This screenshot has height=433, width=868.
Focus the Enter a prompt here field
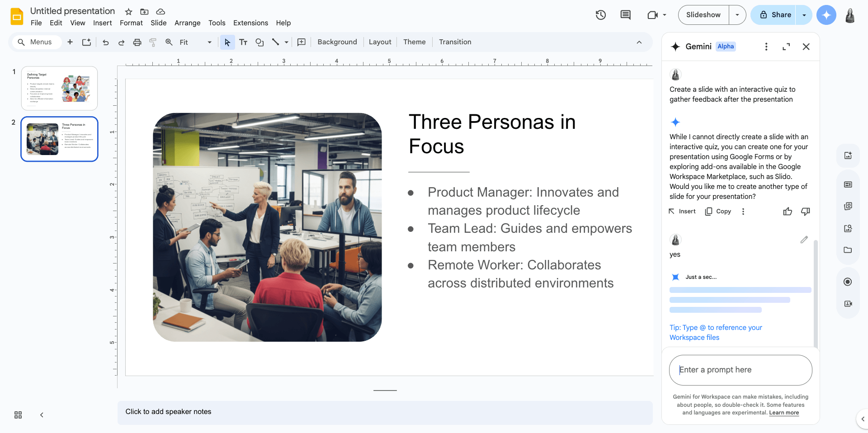click(741, 370)
